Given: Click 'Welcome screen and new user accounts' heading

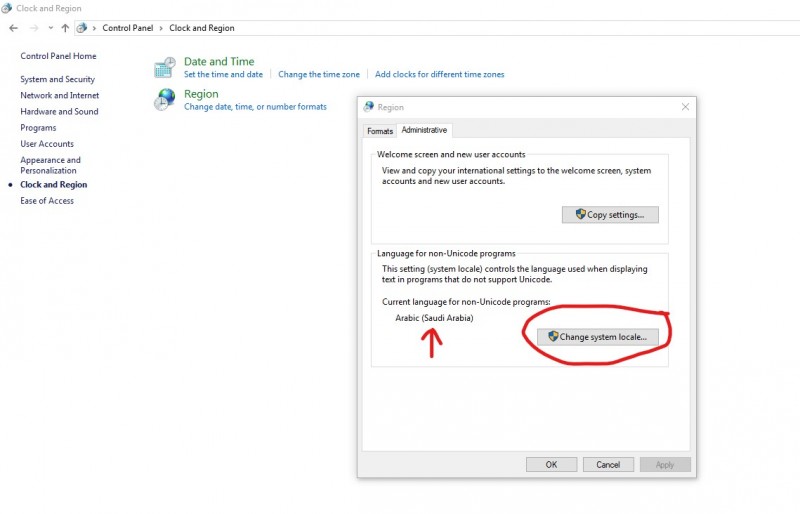Looking at the screenshot, I should 451,155.
